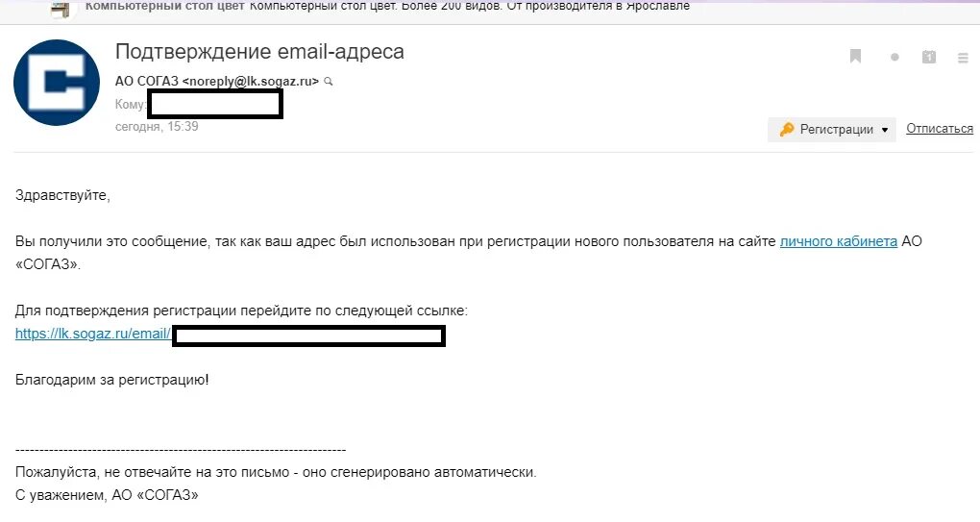Click the СОГАЗ sender avatar logo

57,83
